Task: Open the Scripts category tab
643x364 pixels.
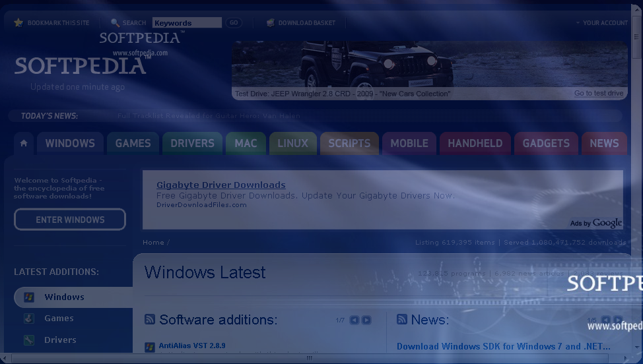Action: (x=349, y=143)
